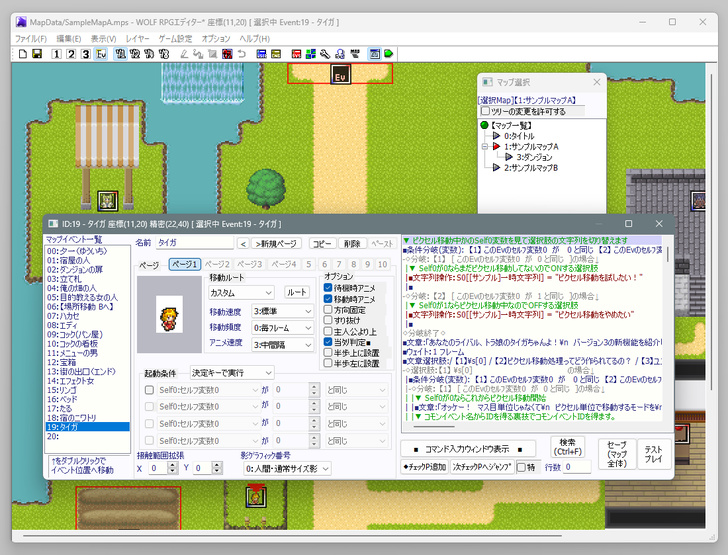Open the wrench game settings icon
Image resolution: width=728 pixels, height=555 pixels.
325,54
